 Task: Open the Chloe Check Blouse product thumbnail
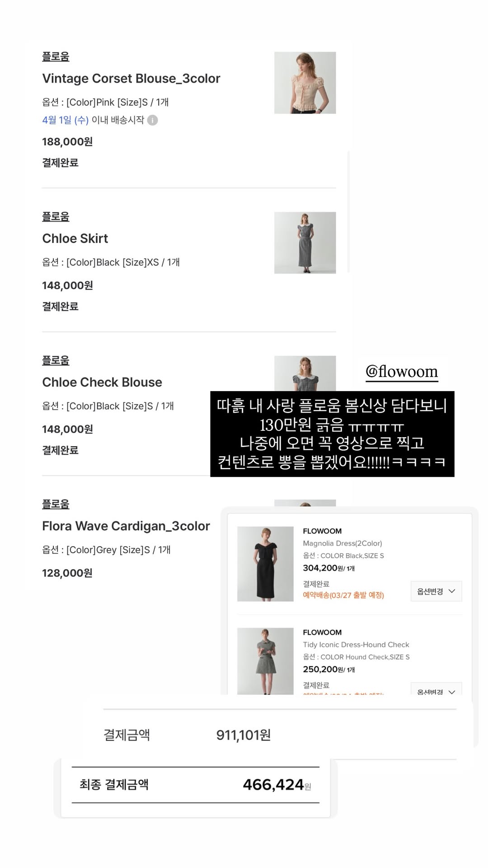tap(305, 373)
